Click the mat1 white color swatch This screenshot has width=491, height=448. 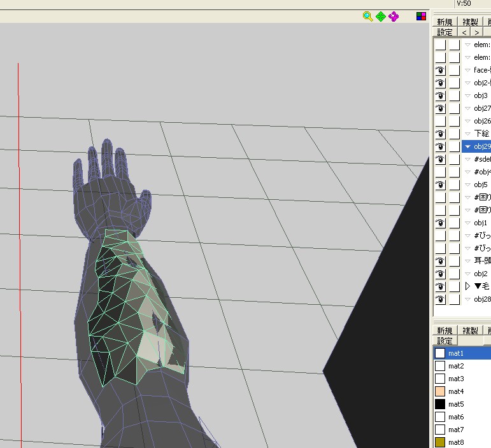440,353
